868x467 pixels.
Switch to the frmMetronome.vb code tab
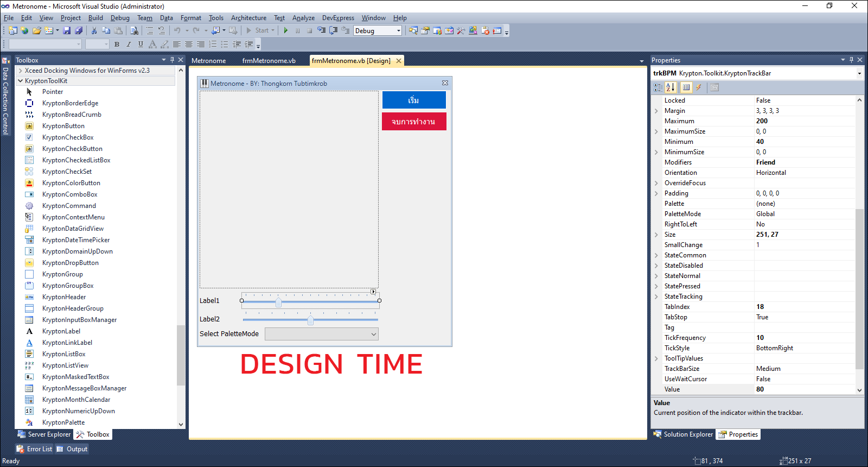pos(269,61)
